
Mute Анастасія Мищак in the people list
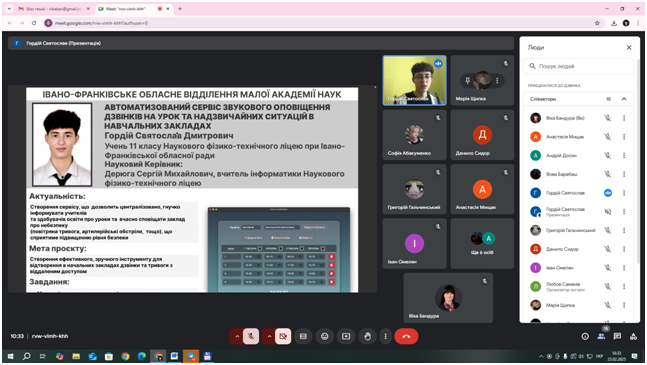click(x=608, y=137)
